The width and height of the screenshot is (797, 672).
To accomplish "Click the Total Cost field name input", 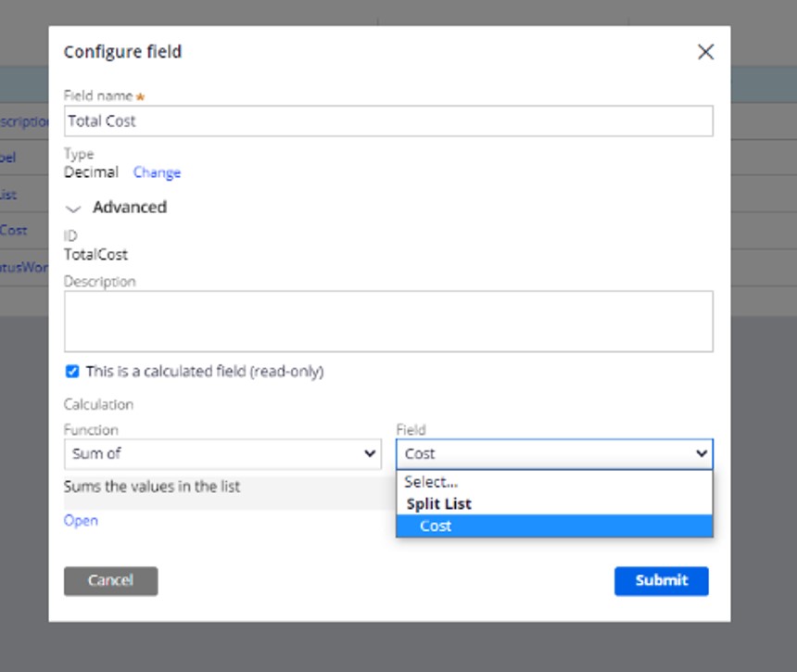I will (x=389, y=120).
